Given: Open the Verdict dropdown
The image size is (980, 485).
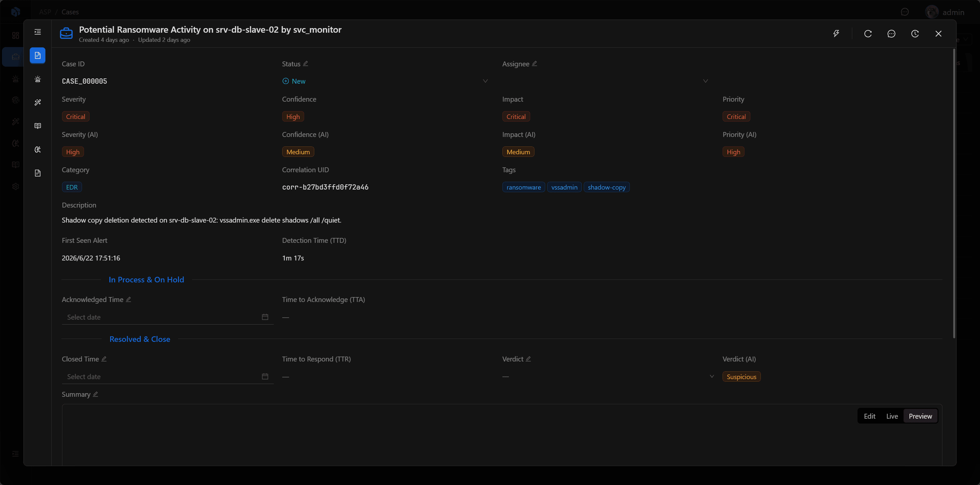Looking at the screenshot, I should (608, 376).
